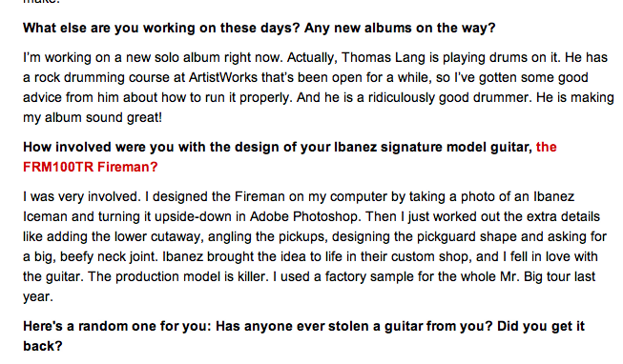This screenshot has height=364, width=623.
Task: Click the Ibanez signature model guitar question text
Action: [278, 148]
